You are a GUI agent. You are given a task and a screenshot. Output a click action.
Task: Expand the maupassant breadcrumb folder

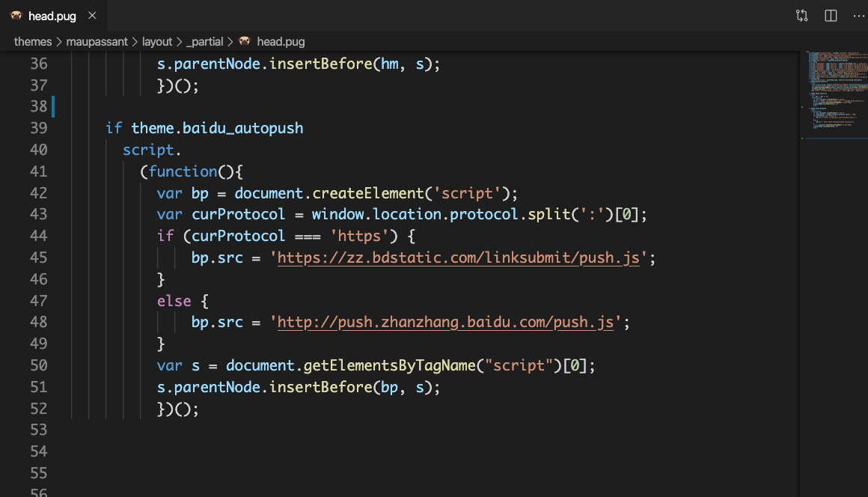pyautogui.click(x=97, y=42)
